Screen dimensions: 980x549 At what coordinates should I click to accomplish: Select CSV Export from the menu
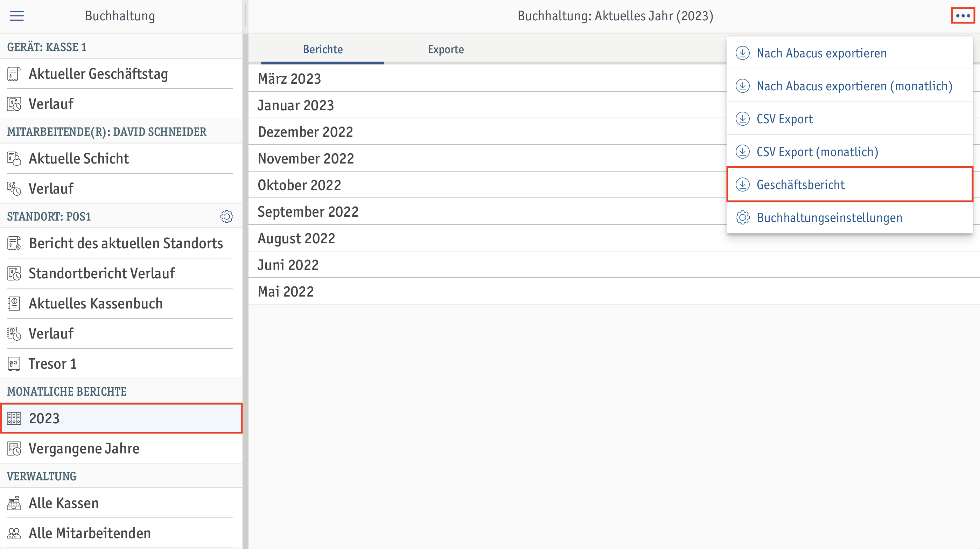point(850,119)
